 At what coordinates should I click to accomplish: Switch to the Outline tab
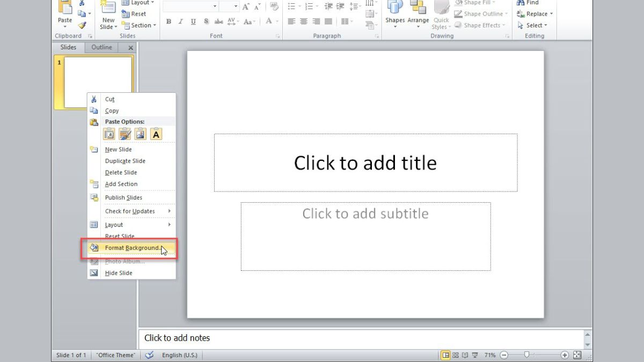101,47
